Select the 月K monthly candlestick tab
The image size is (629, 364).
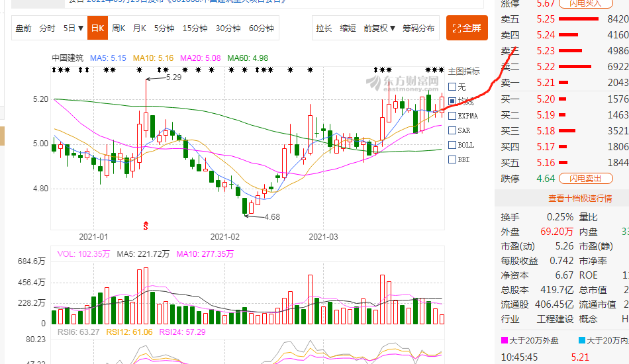[x=139, y=28]
